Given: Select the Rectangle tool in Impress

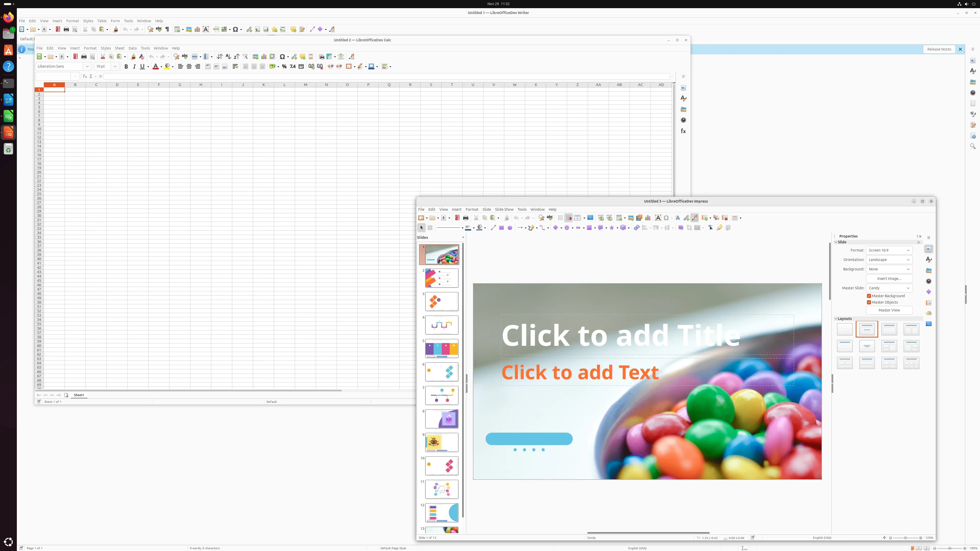Looking at the screenshot, I should coord(501,228).
